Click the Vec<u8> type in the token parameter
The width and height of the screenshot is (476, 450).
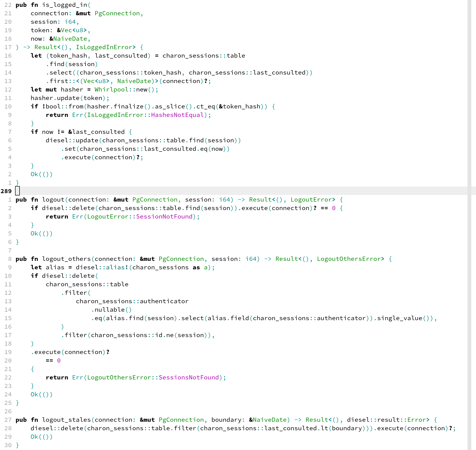tap(74, 31)
